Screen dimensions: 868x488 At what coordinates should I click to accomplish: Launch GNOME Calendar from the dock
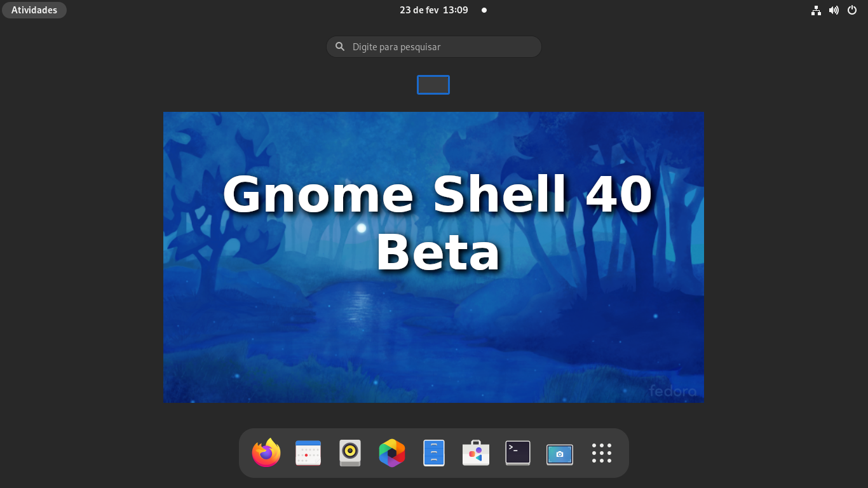click(308, 453)
